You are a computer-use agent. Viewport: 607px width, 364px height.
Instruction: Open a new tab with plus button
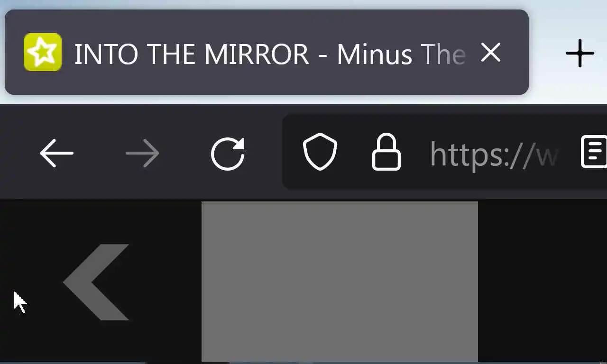point(580,53)
